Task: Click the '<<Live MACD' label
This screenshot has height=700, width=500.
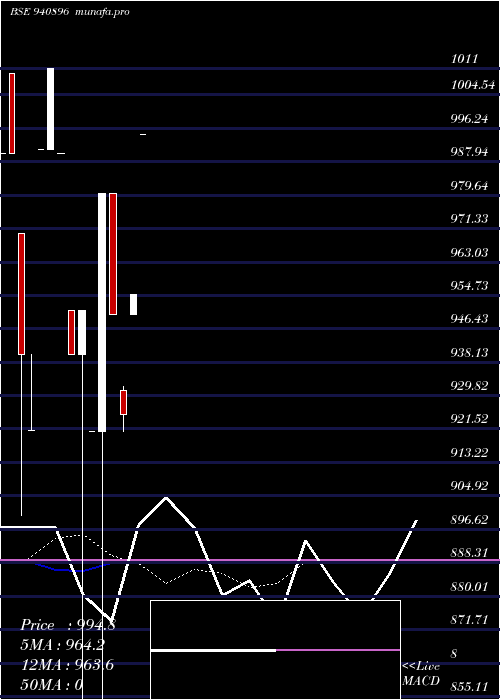Action: pyautogui.click(x=421, y=673)
